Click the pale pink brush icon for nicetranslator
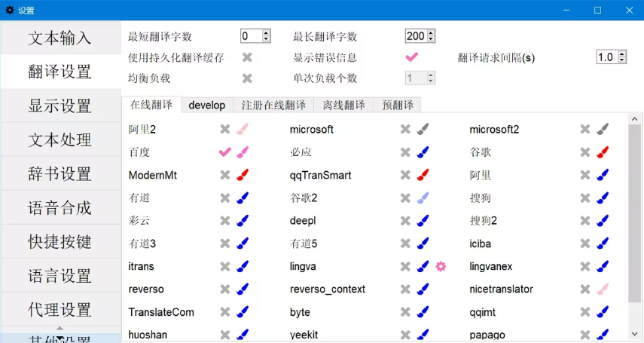The width and height of the screenshot is (644, 343). tap(603, 289)
